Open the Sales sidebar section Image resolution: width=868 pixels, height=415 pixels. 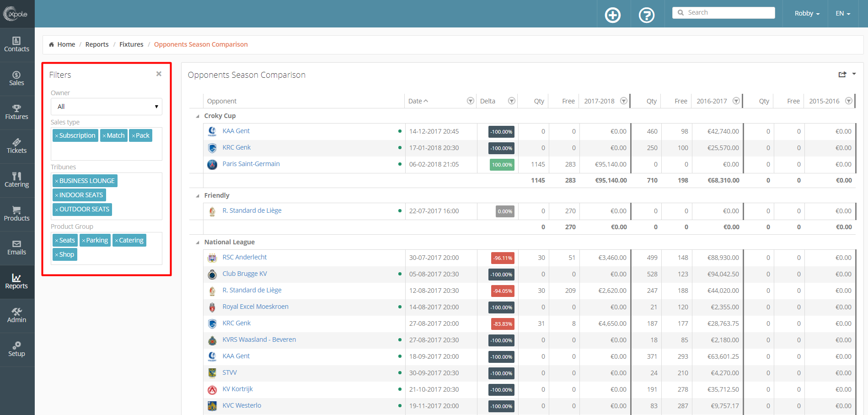point(17,79)
